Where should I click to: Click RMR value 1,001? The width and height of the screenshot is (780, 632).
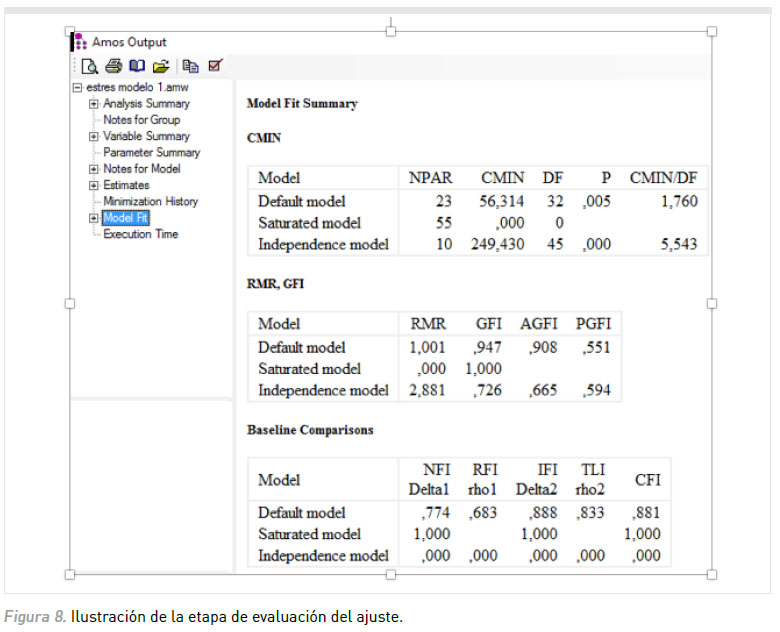[x=427, y=347]
